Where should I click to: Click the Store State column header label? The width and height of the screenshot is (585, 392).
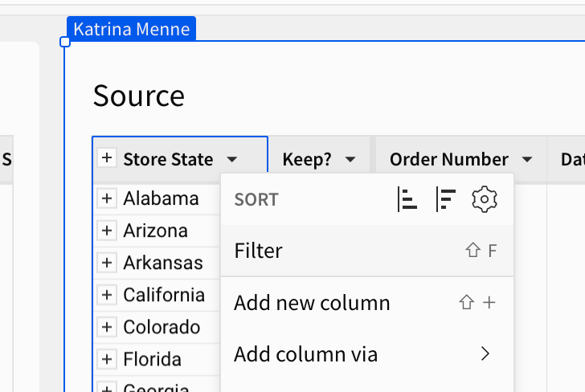[168, 160]
